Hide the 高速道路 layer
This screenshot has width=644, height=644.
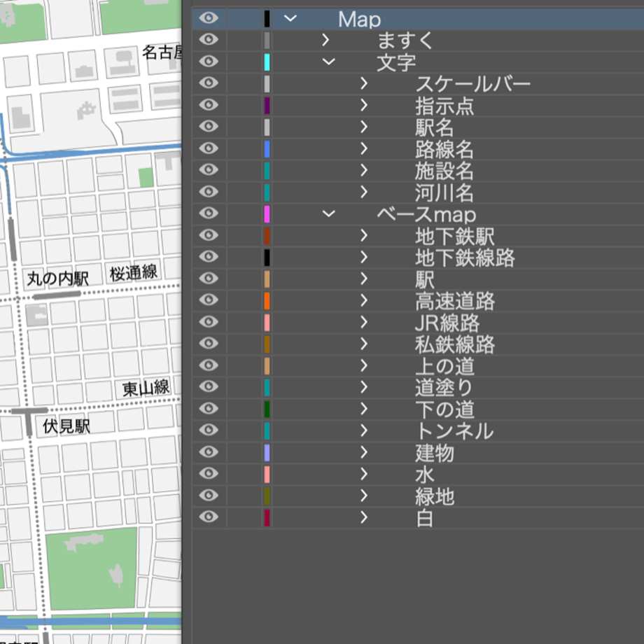point(209,300)
